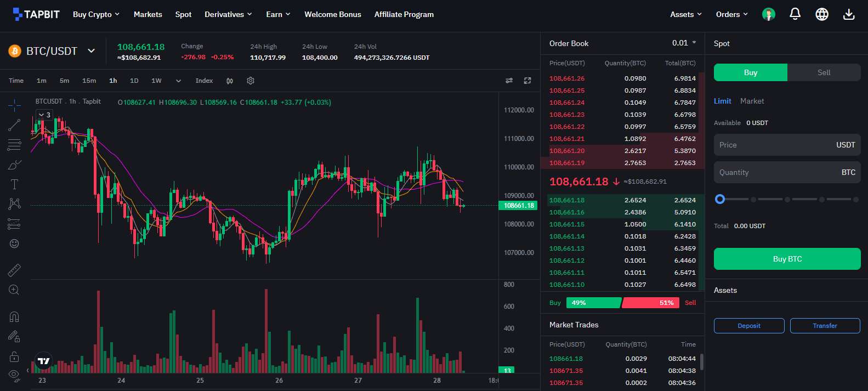Open Welcome Bonus page

pyautogui.click(x=333, y=14)
